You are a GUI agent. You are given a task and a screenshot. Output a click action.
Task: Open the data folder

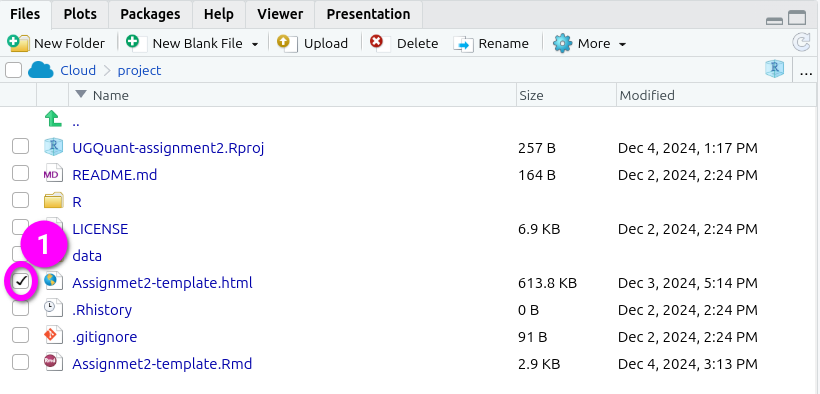(x=87, y=256)
